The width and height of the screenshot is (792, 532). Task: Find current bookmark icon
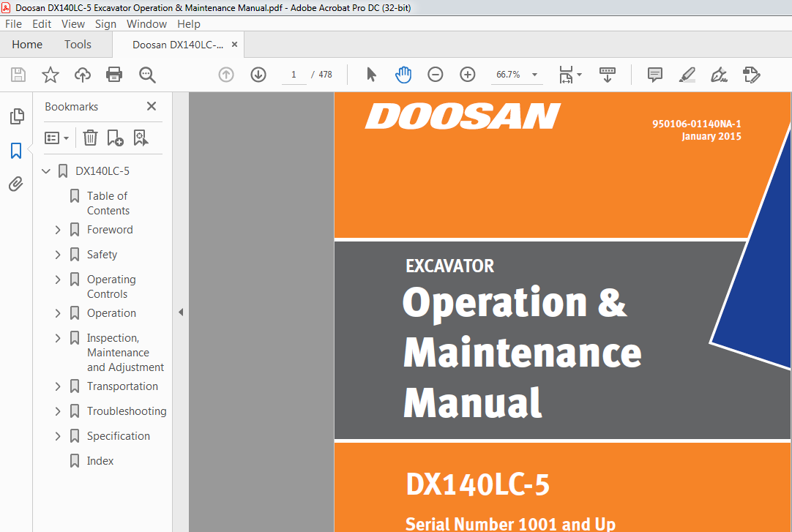[x=141, y=138]
